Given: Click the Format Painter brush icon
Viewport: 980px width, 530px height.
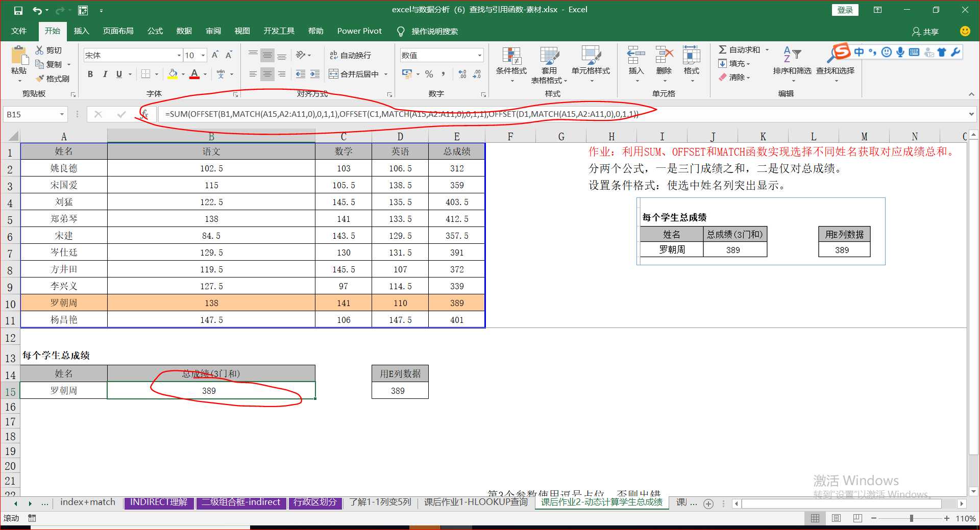Looking at the screenshot, I should [x=40, y=79].
